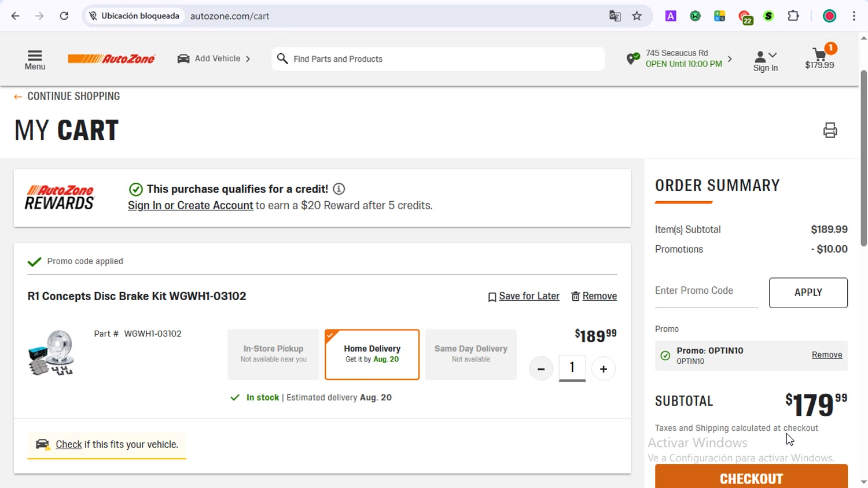Select Same Day Delivery option
This screenshot has width=868, height=488.
click(x=471, y=354)
